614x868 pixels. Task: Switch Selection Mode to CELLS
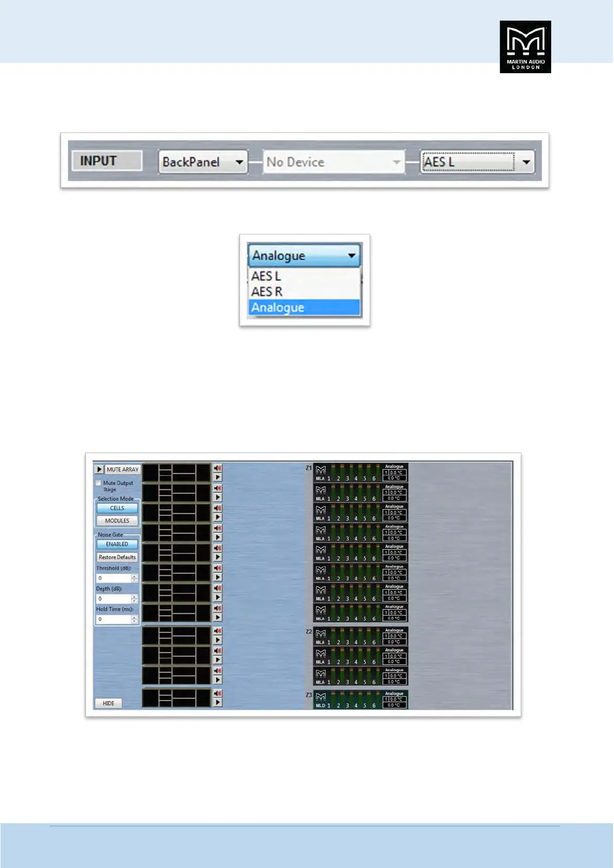117,508
